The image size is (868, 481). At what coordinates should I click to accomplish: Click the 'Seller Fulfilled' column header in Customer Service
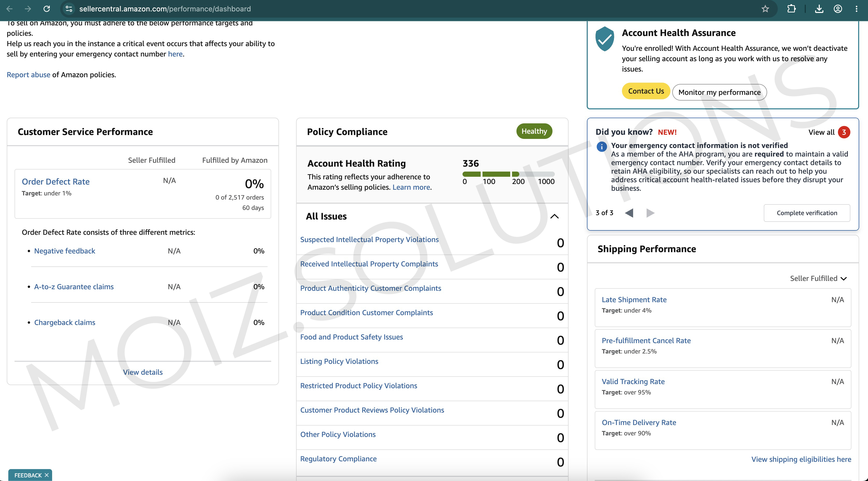pos(152,160)
